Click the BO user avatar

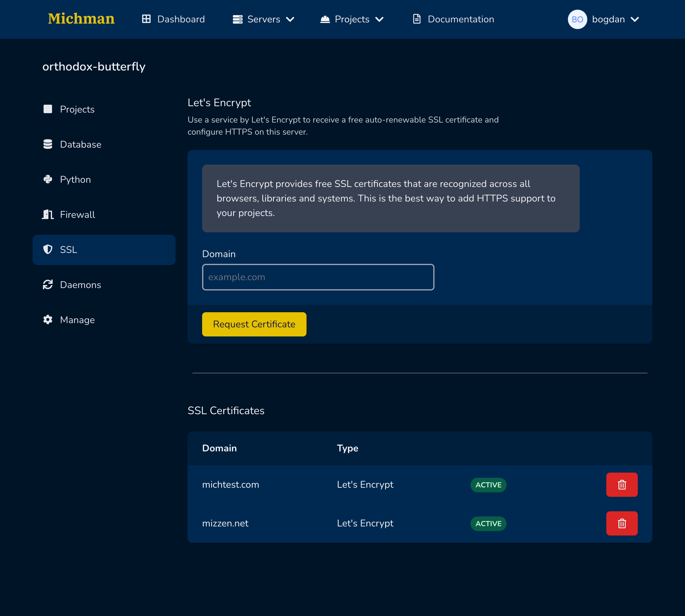coord(577,19)
